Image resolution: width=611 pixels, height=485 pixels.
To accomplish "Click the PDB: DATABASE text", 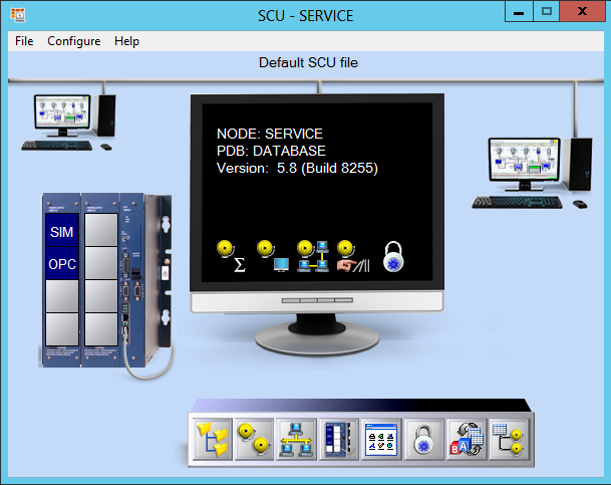I will [x=271, y=151].
